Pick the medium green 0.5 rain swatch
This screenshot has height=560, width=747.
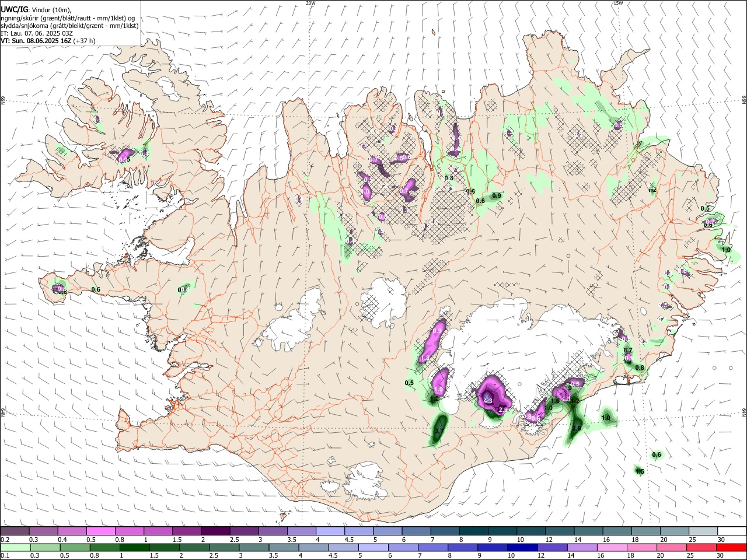pyautogui.click(x=75, y=547)
